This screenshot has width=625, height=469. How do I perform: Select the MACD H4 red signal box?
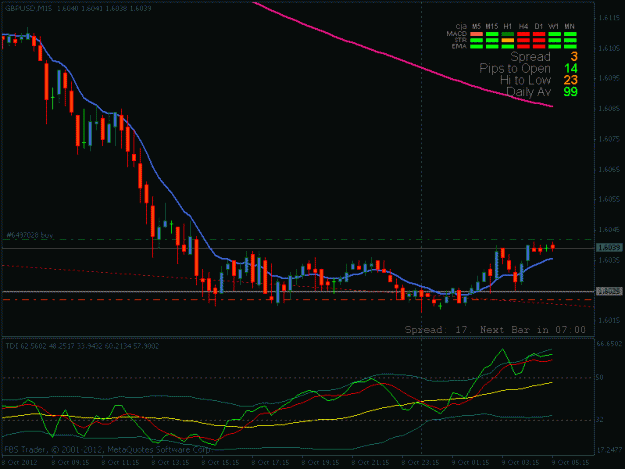click(x=523, y=34)
